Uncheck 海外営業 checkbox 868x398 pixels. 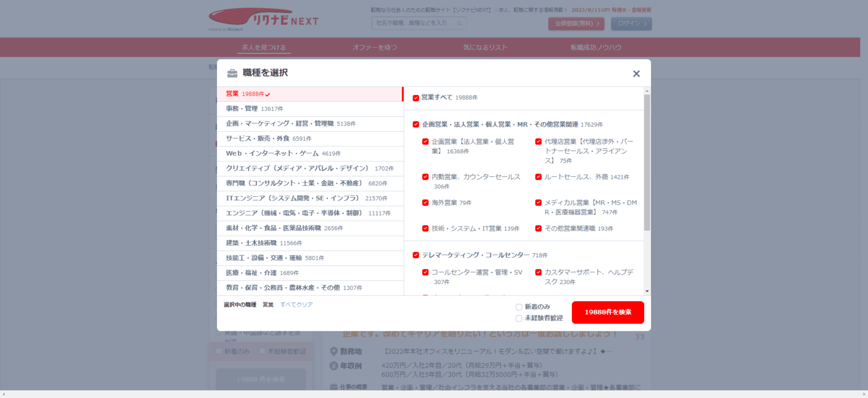pos(426,202)
